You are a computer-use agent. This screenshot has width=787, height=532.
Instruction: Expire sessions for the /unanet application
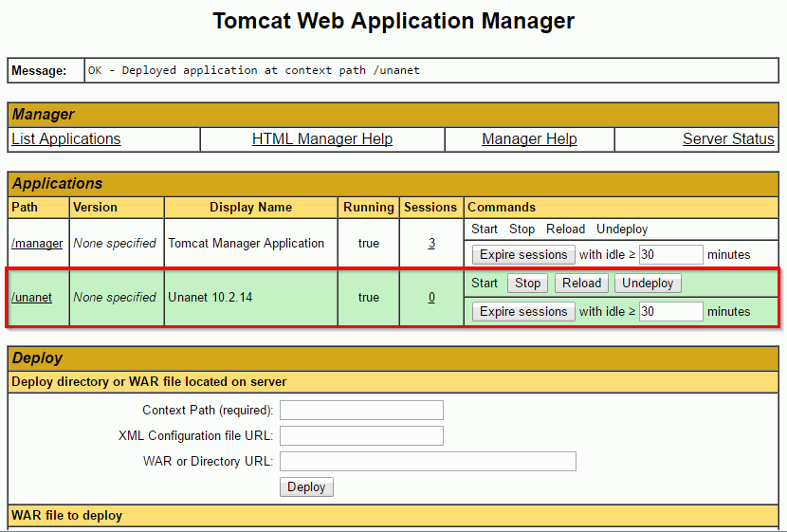coord(523,312)
